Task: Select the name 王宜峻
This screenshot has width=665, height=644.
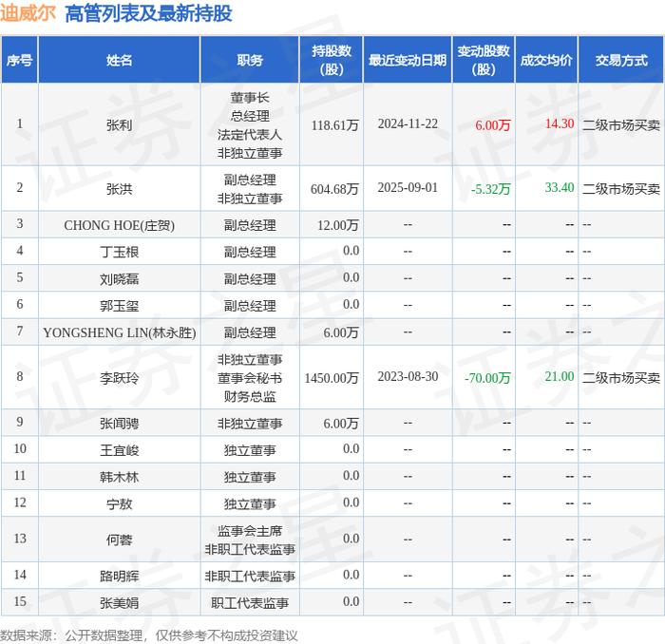Action: tap(119, 450)
